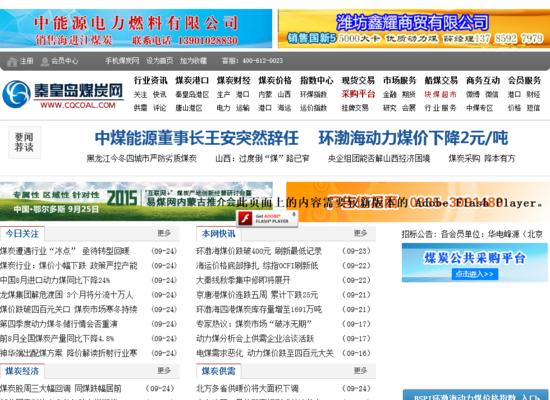Click the red 采购平台 link

(x=358, y=94)
